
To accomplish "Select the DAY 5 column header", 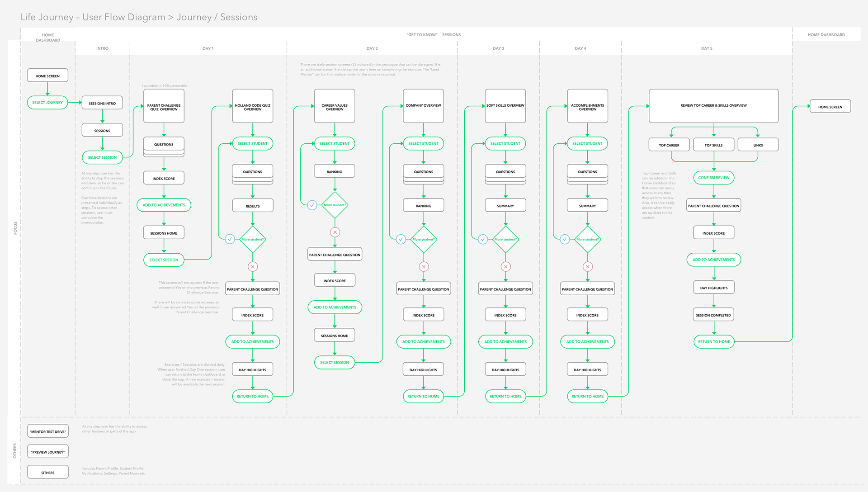I will coord(706,48).
